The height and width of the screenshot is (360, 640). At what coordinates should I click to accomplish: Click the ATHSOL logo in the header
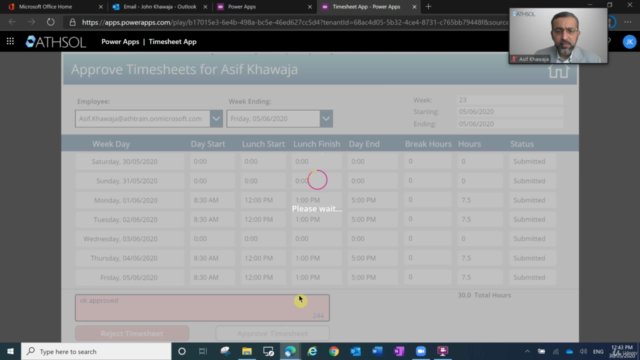pyautogui.click(x=56, y=42)
